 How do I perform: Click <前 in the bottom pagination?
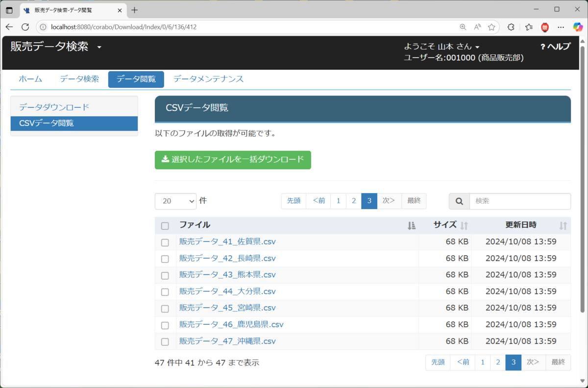pos(463,363)
